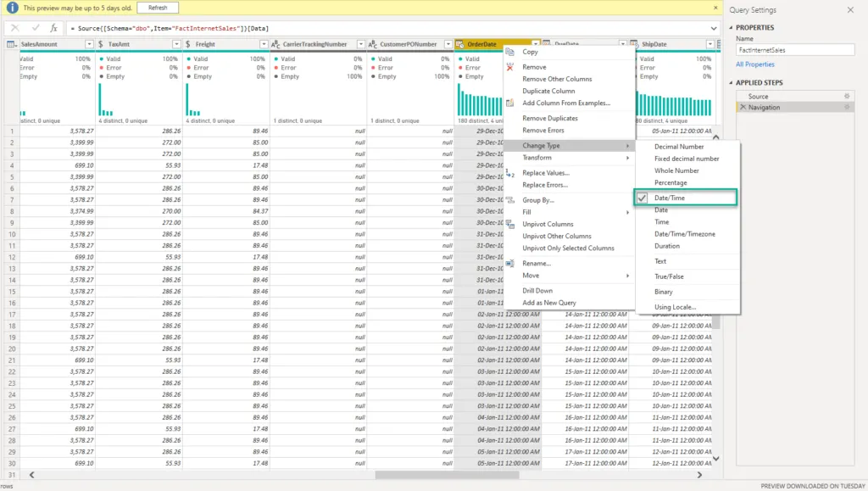The image size is (868, 491).
Task: Click the query Name input field
Action: point(795,50)
